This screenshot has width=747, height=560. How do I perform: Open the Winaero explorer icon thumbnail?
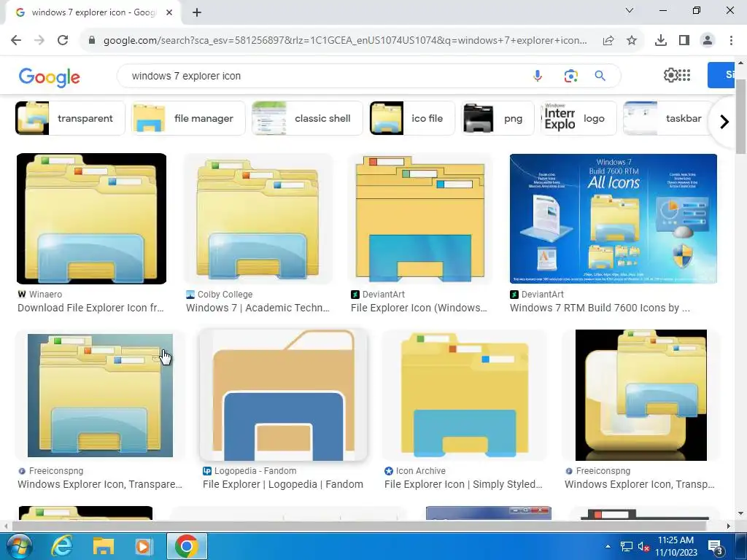click(91, 219)
